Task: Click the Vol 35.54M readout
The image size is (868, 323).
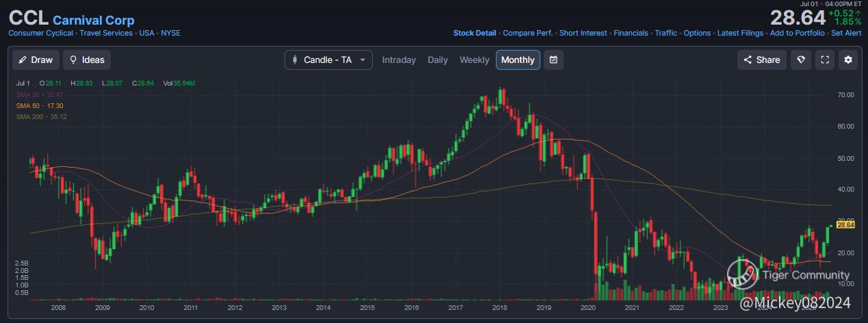Action: click(x=179, y=83)
